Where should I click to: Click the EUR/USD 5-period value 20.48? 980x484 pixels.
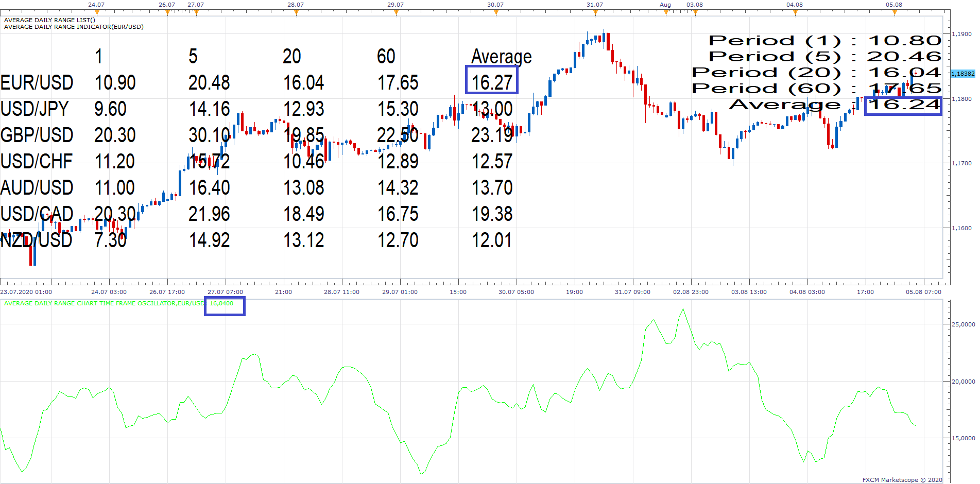click(x=209, y=82)
